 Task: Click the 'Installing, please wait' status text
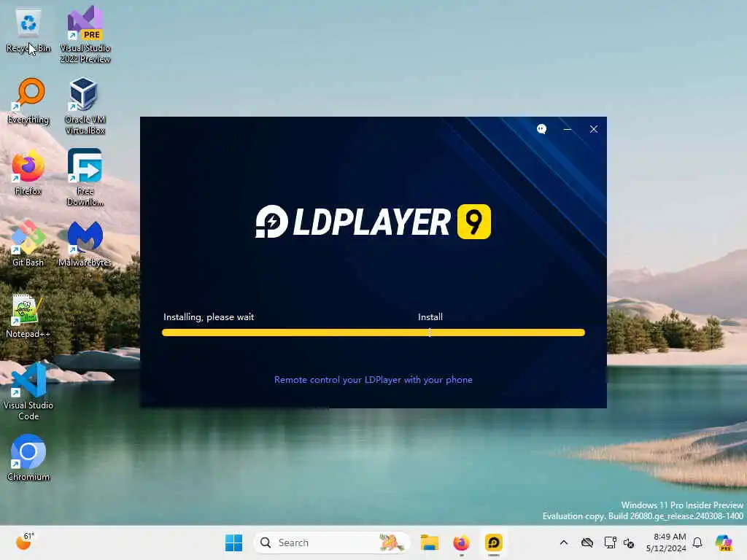coord(209,317)
